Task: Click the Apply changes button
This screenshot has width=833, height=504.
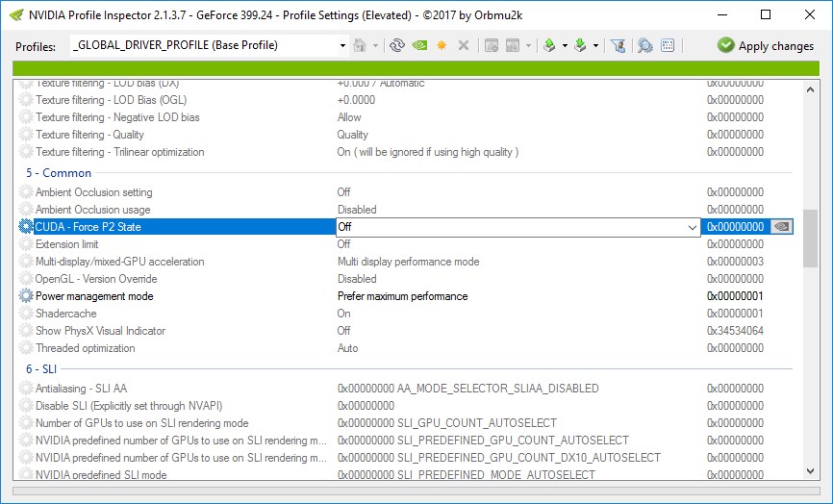Action: coord(765,45)
